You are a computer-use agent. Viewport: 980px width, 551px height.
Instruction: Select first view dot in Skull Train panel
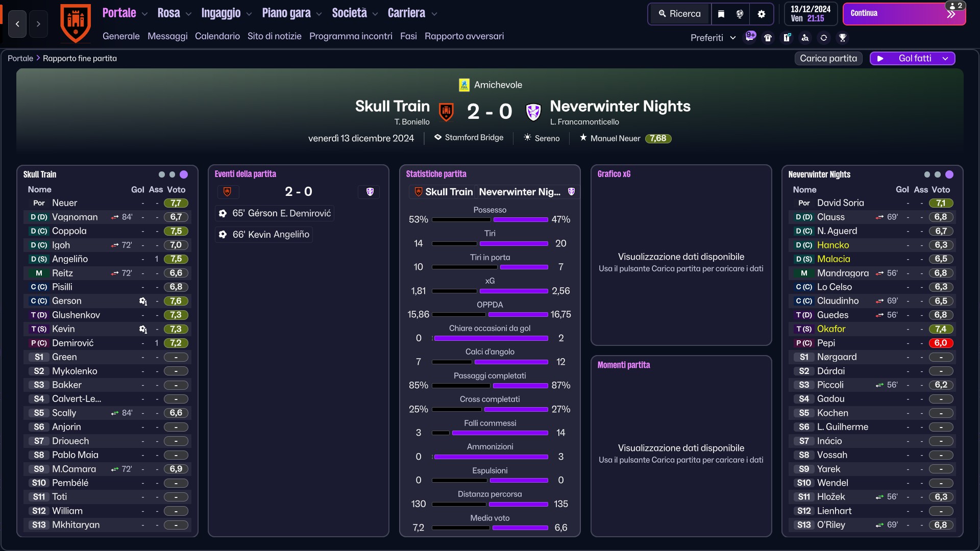[162, 174]
